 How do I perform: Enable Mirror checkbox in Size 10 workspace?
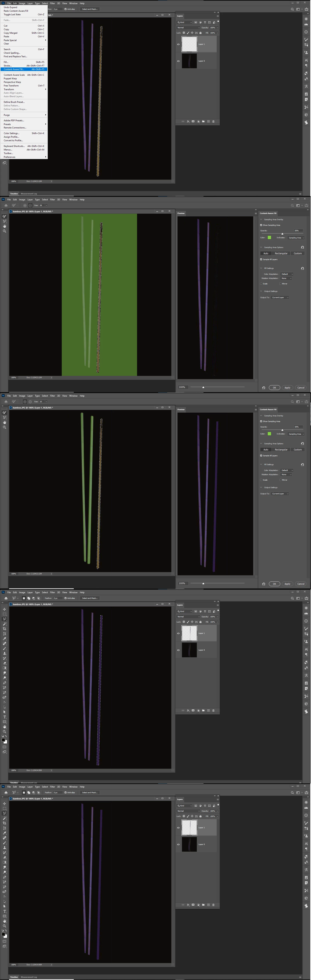point(281,480)
